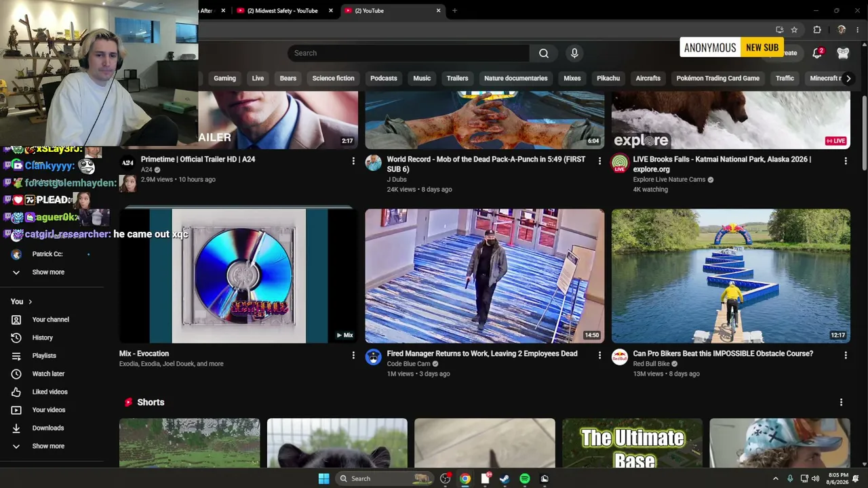Select the Podcasts category chip

click(x=384, y=79)
